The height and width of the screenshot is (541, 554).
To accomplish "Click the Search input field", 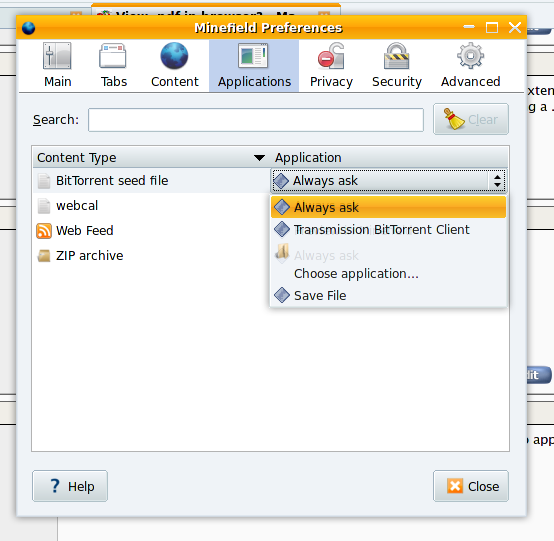I will pos(256,120).
